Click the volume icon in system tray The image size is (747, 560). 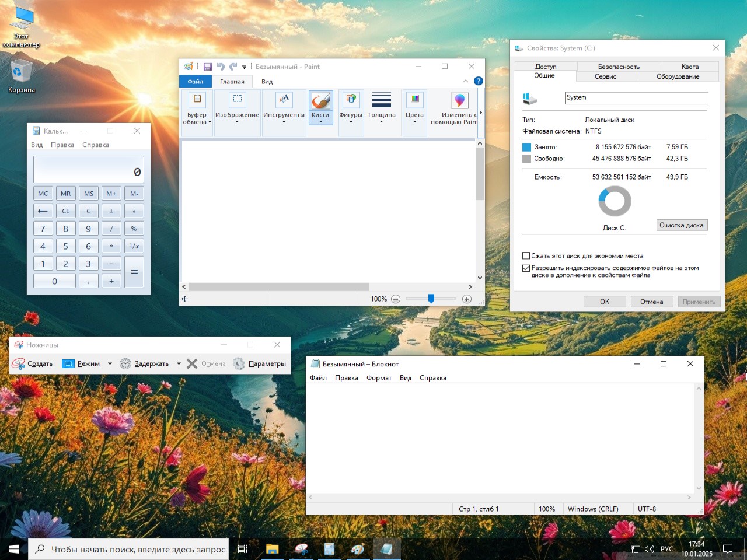tap(649, 549)
